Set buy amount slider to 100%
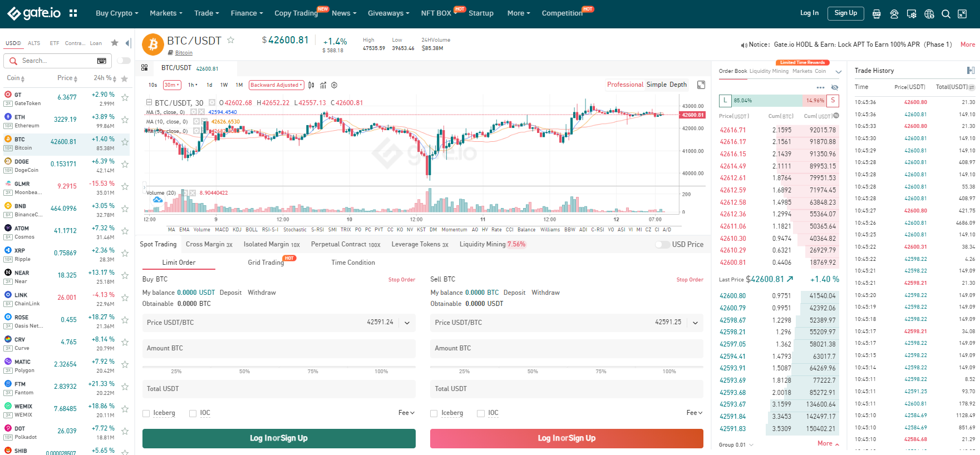Viewport: 980px width, 455px height. pos(381,371)
